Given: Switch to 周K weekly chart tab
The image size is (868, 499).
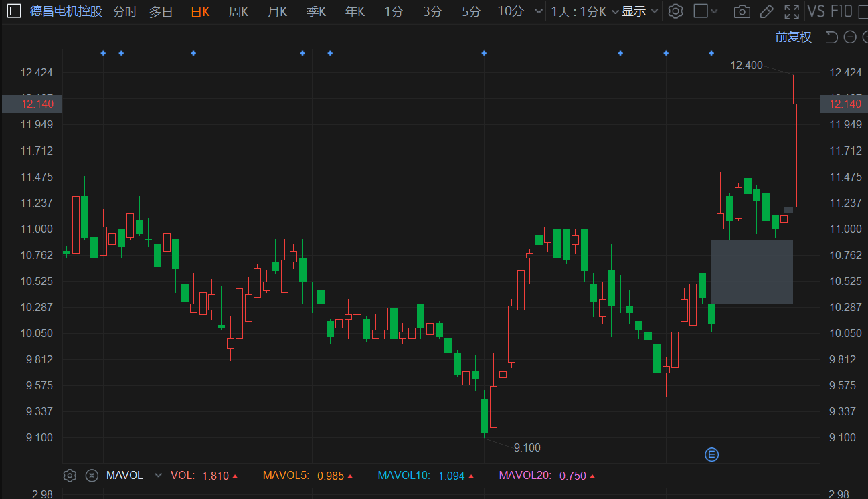Looking at the screenshot, I should click(238, 11).
